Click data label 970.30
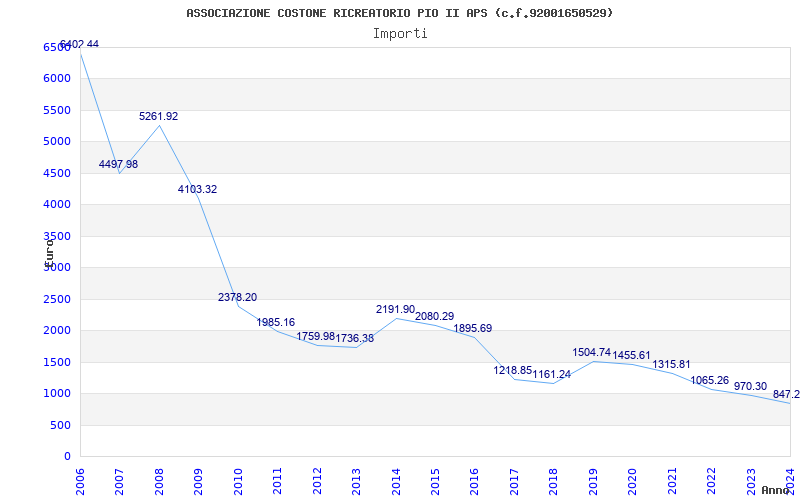This screenshot has width=800, height=500. pos(751,386)
